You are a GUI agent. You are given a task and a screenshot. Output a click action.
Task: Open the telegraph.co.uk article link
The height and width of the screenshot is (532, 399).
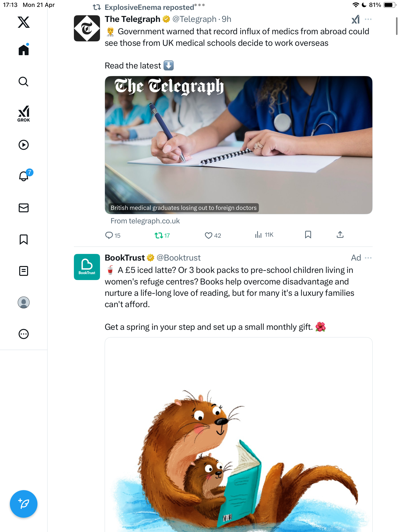[x=145, y=221]
